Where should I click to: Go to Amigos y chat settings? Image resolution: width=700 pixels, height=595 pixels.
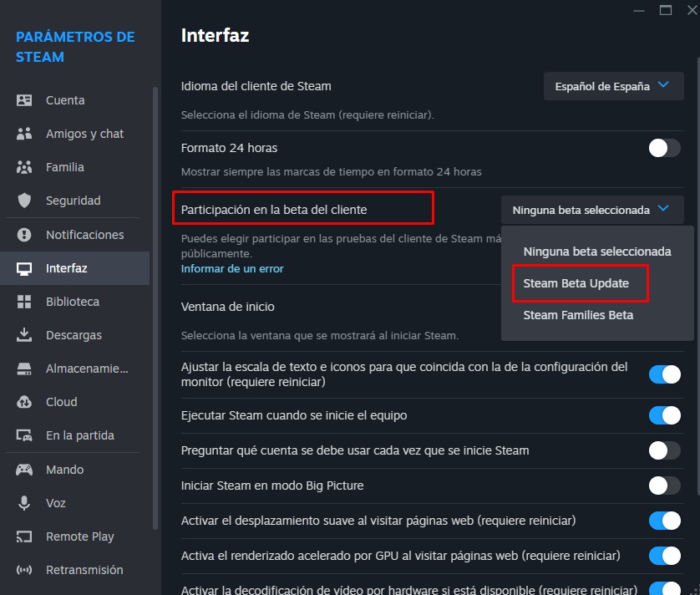click(75, 134)
